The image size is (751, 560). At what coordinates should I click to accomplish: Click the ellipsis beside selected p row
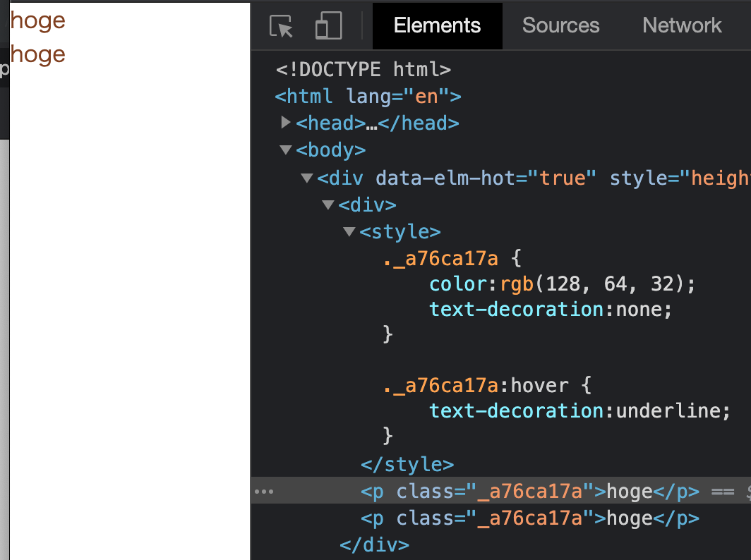click(x=264, y=491)
